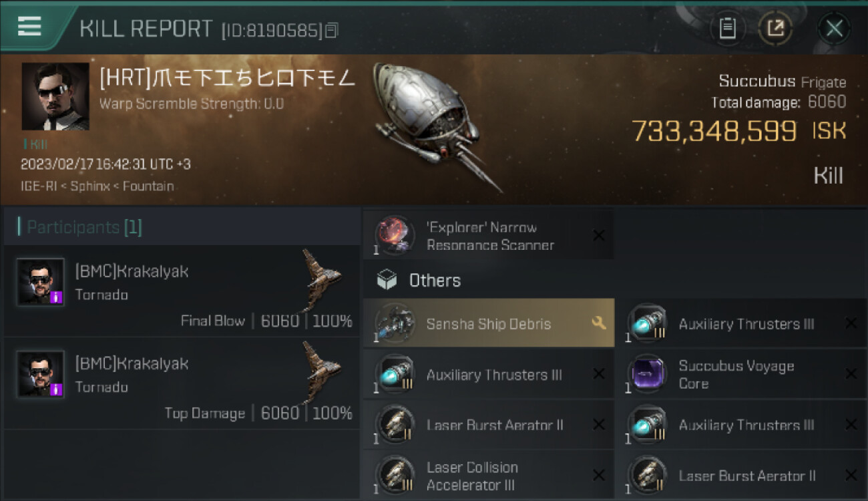Open the clipboard icon in header
868x501 pixels.
[727, 29]
